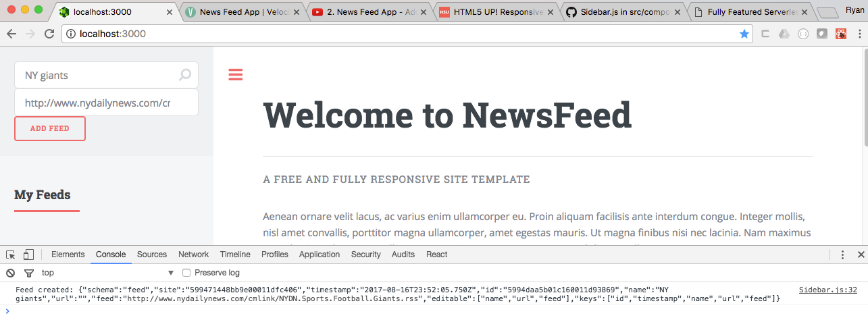Clear the console with the ban icon
The image size is (868, 320).
click(x=11, y=273)
